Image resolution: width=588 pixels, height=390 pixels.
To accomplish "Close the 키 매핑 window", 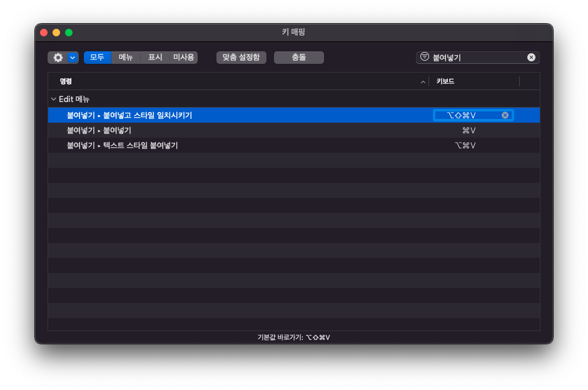I will (x=44, y=33).
